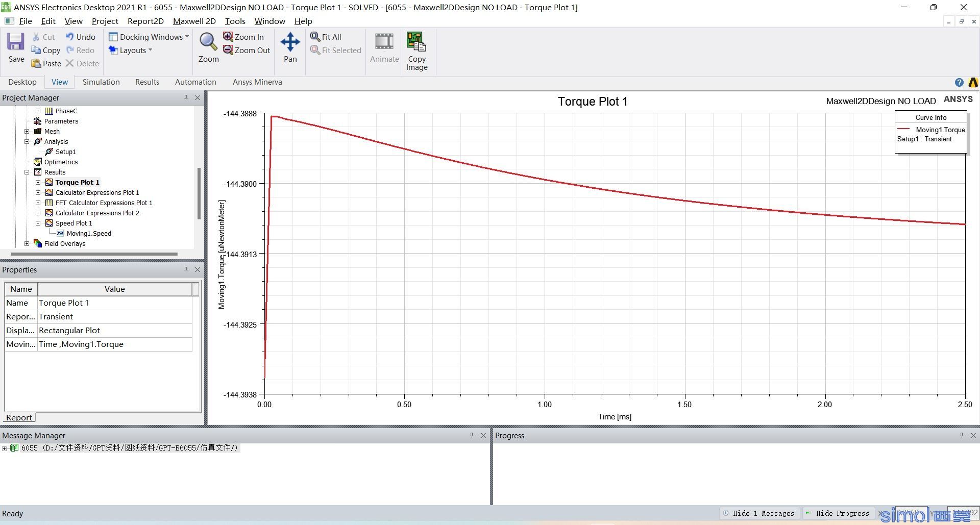Viewport: 980px width, 525px height.
Task: Click the Undo arrow icon
Action: [x=70, y=37]
